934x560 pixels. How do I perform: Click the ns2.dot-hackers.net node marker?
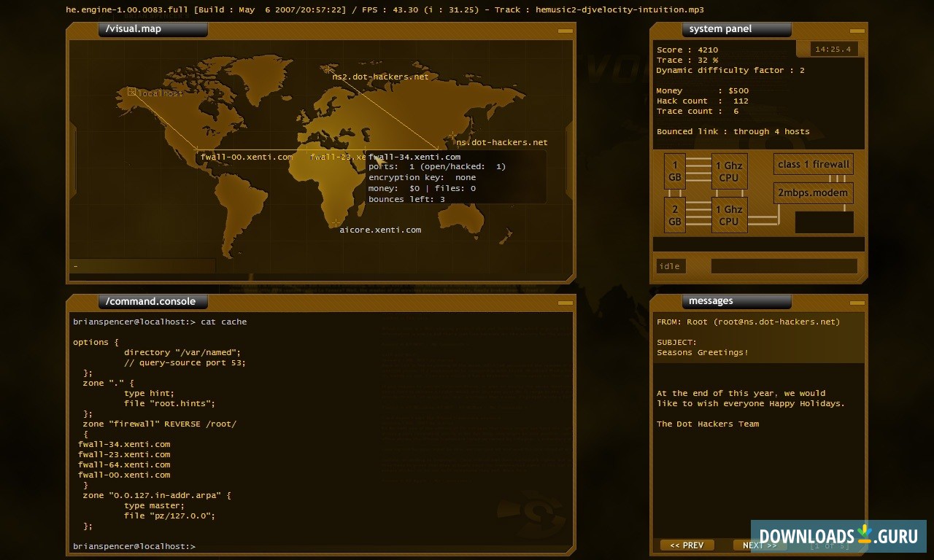(329, 69)
